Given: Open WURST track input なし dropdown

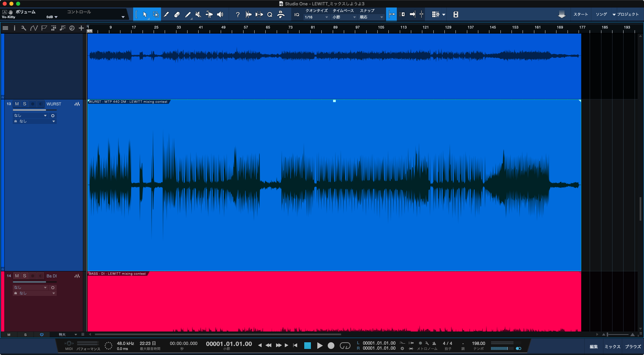Looking at the screenshot, I should point(31,116).
